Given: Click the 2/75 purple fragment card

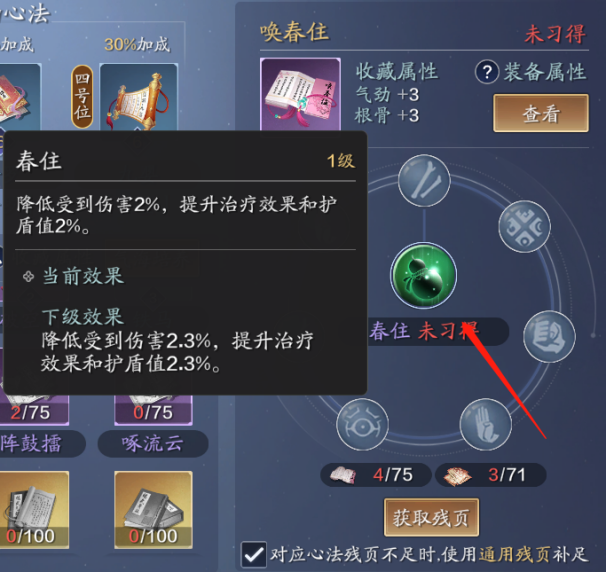Looking at the screenshot, I should 34,410.
